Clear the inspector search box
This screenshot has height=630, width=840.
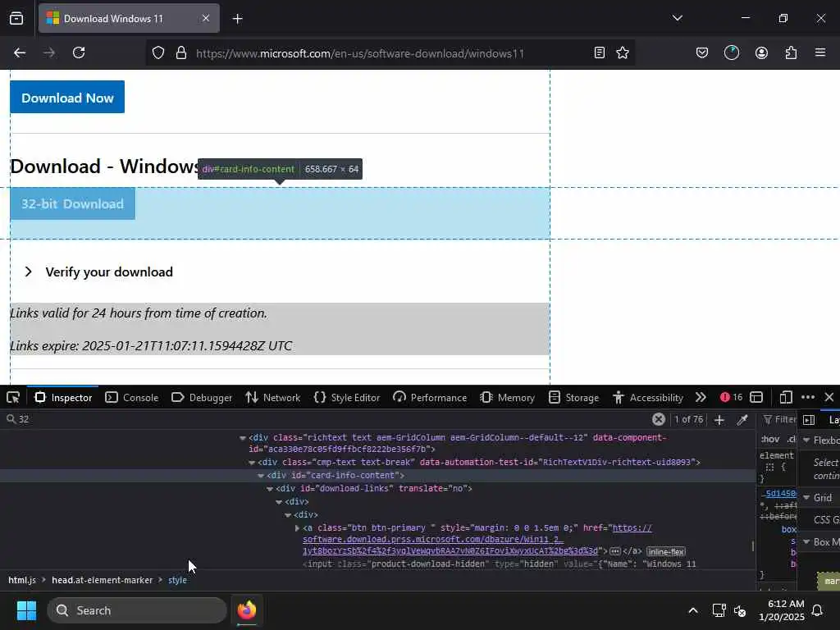659,419
